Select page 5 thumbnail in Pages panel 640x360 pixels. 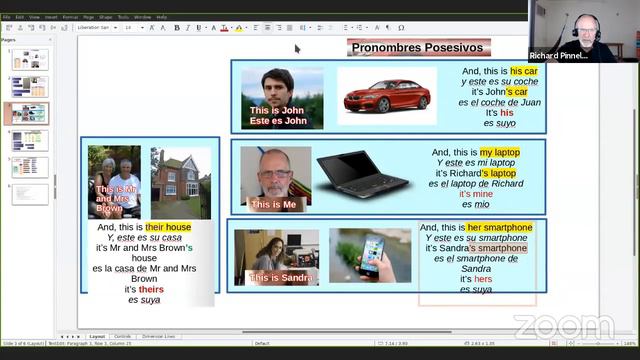point(30,167)
